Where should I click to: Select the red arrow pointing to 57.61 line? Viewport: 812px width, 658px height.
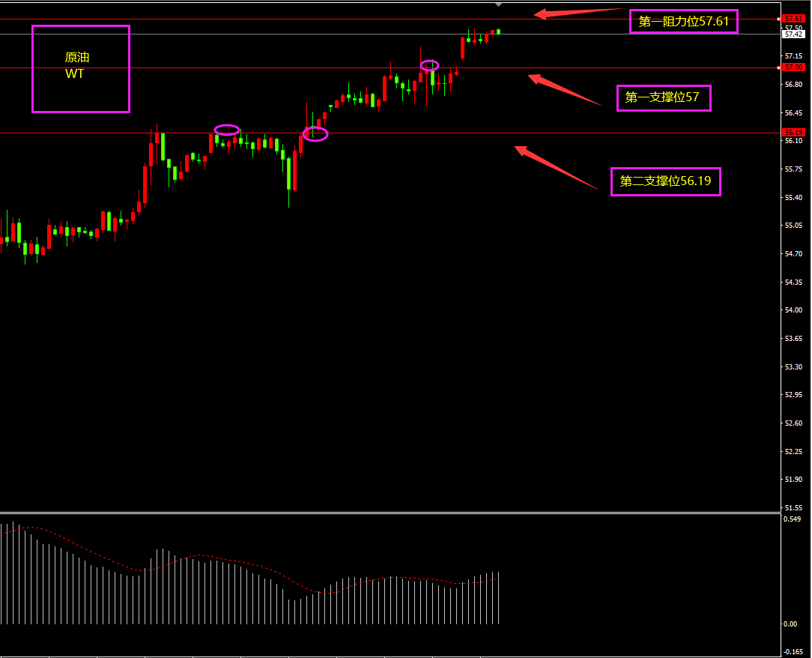tap(577, 12)
